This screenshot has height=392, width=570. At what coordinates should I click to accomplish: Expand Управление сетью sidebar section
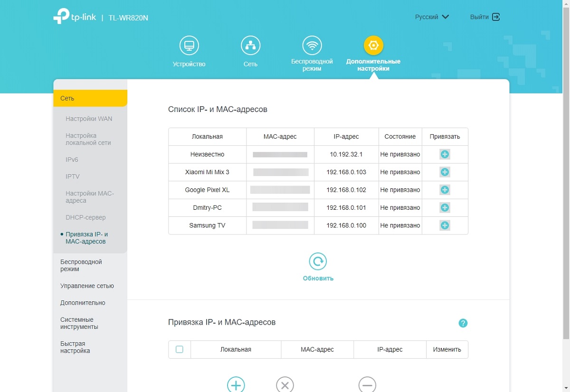point(87,286)
